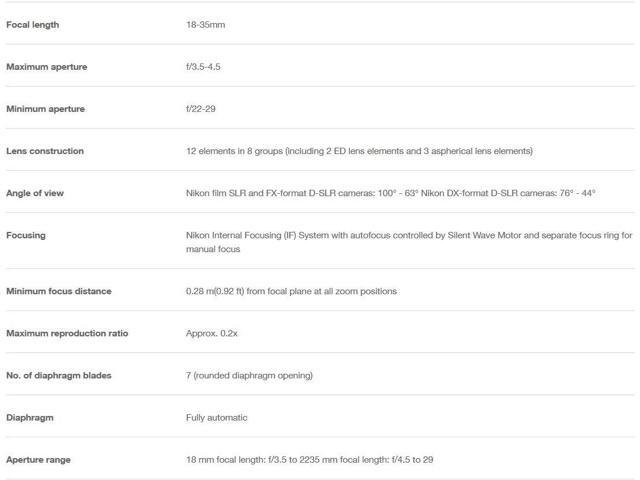Click the Aperture range label
Viewport: 640px width, 480px height.
coord(38,460)
